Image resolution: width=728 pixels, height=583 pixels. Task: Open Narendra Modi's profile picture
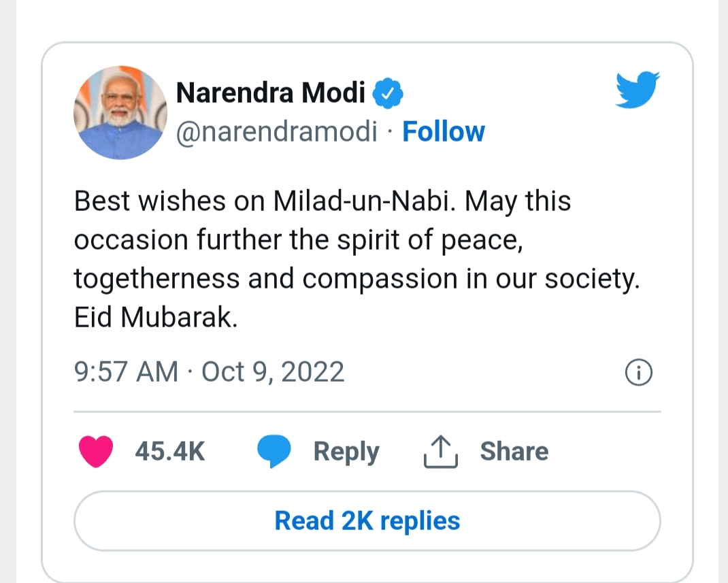click(120, 112)
